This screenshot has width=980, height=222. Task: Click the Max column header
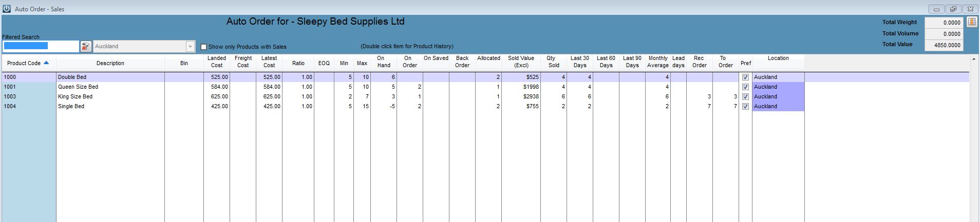pos(362,63)
